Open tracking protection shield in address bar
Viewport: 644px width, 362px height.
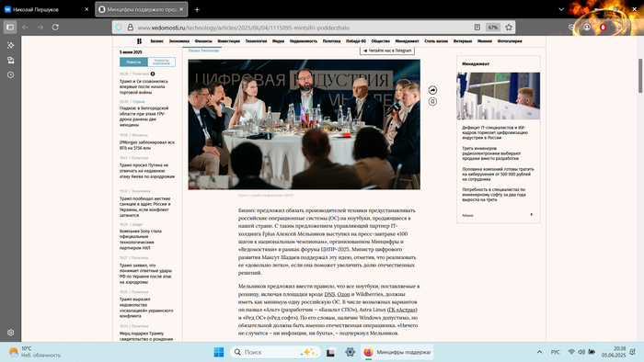[119, 28]
